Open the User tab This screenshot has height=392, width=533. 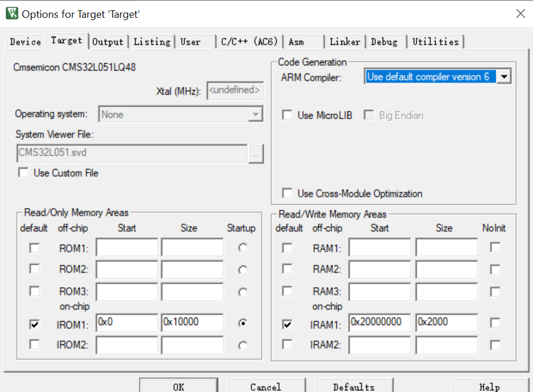pos(195,42)
